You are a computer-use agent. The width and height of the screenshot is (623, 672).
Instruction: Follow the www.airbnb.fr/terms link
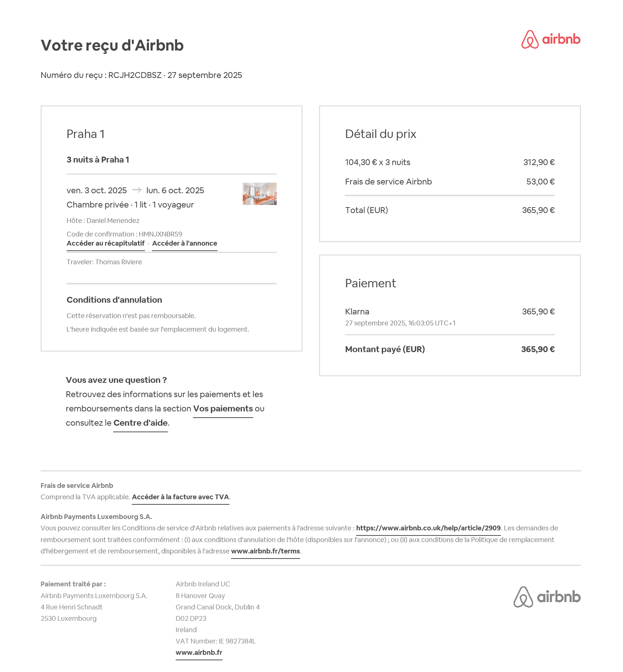[265, 551]
